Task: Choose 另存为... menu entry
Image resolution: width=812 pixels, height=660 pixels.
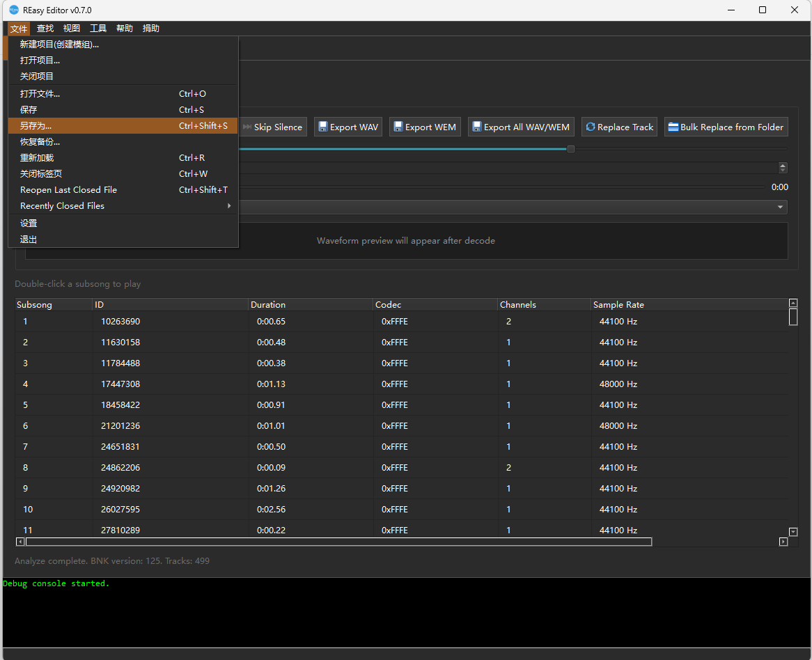Action: click(x=123, y=126)
